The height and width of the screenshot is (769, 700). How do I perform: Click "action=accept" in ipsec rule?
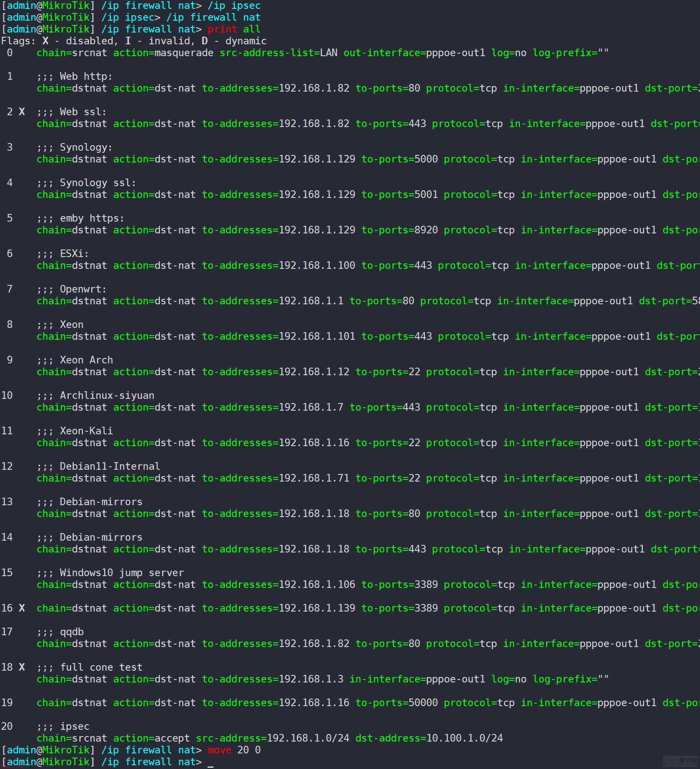click(x=151, y=738)
